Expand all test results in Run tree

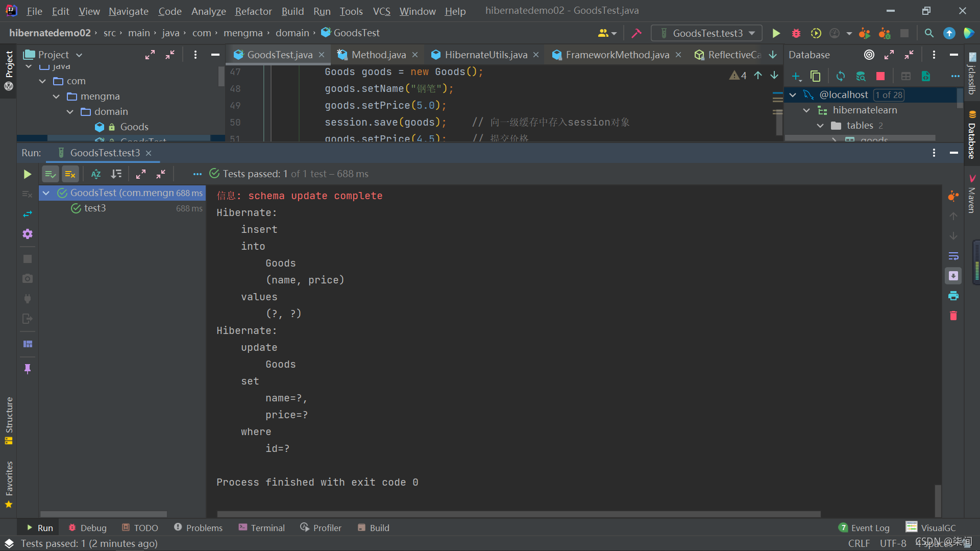pos(141,174)
